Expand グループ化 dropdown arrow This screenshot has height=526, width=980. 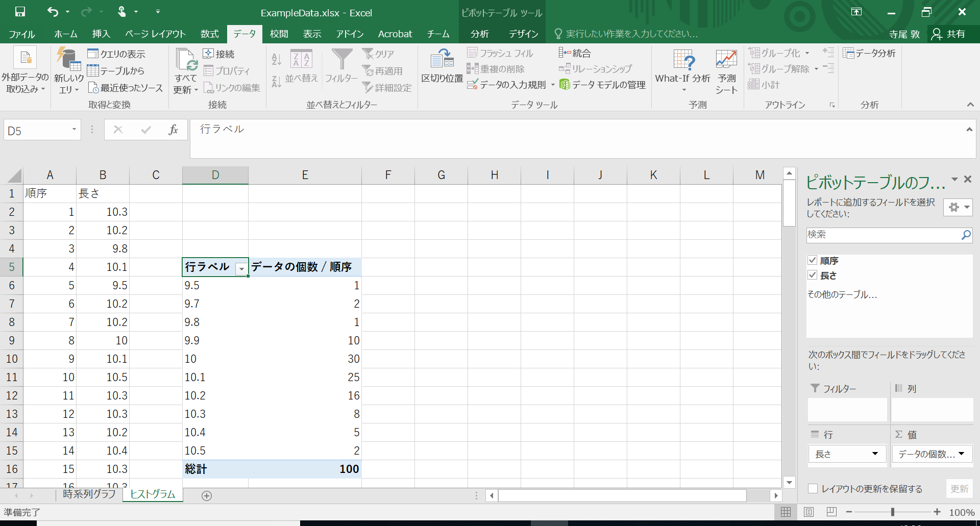[x=807, y=53]
